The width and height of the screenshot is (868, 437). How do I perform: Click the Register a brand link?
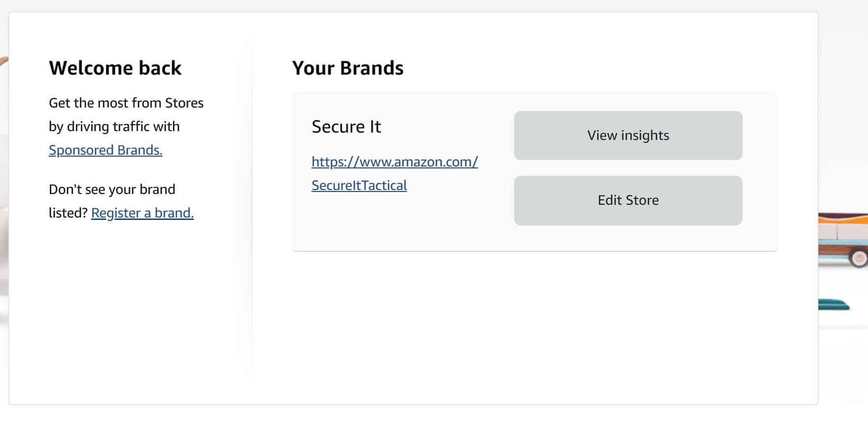point(143,213)
